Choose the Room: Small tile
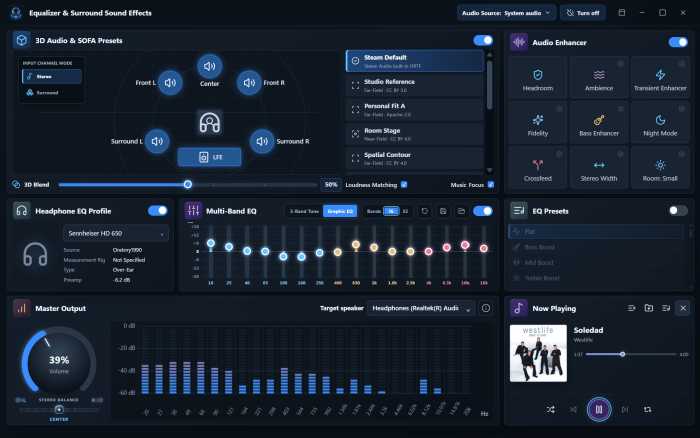 (x=660, y=167)
